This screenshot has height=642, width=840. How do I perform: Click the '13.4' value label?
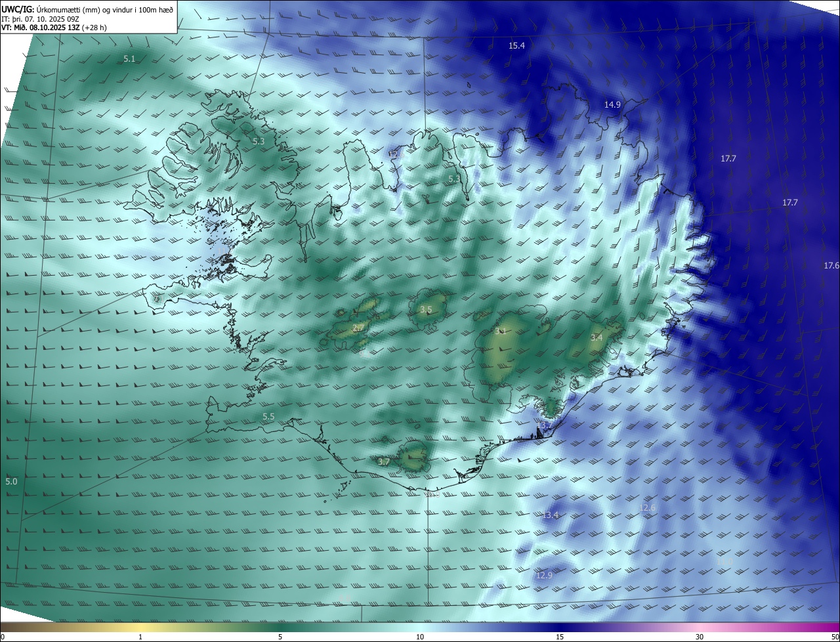pyautogui.click(x=551, y=515)
